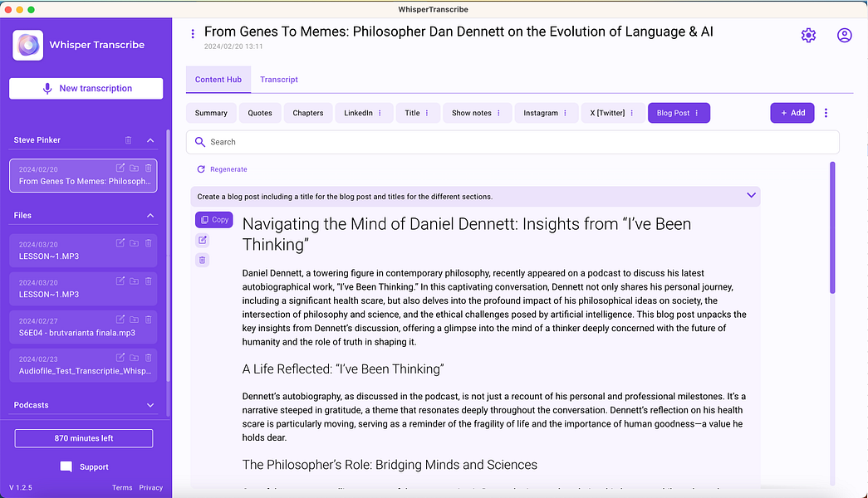The image size is (868, 498).
Task: Delete the Steve Pinker folder via trash icon
Action: 129,140
